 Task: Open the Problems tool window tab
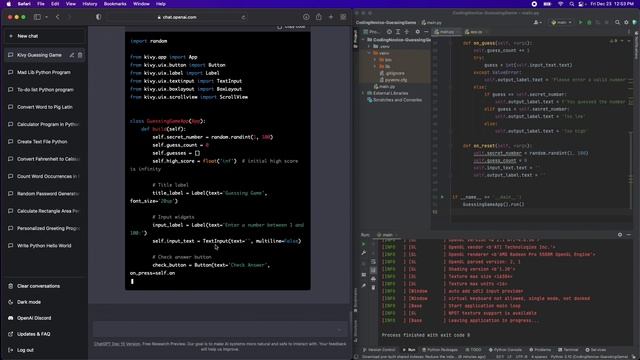tap(540, 350)
